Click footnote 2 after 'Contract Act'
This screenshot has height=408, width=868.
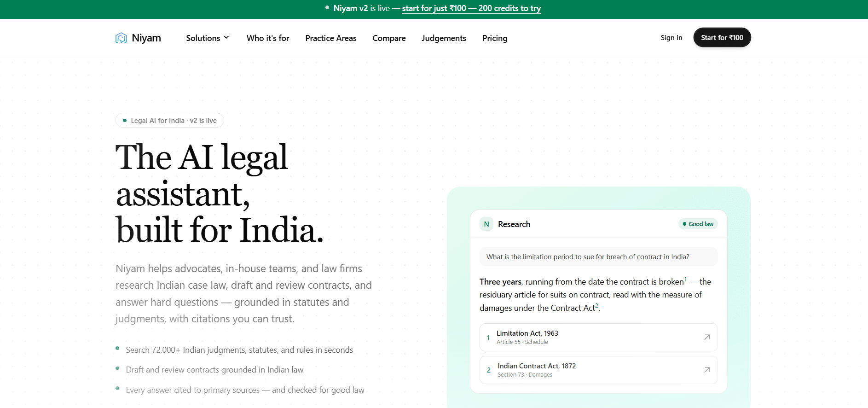(596, 305)
